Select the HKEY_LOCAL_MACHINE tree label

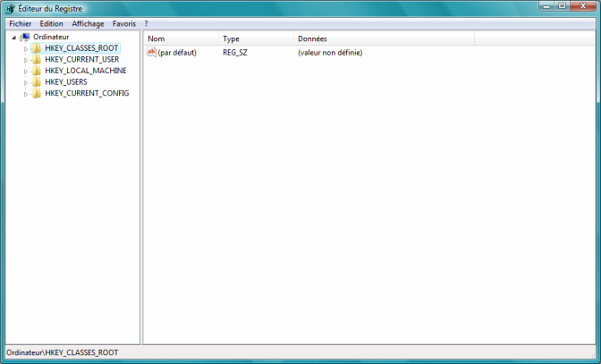86,71
